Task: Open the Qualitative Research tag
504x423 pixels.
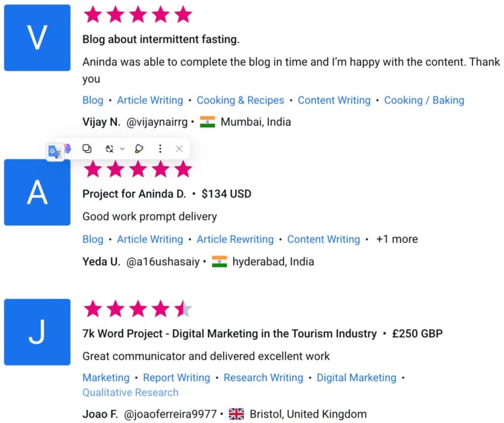Action: [x=131, y=392]
